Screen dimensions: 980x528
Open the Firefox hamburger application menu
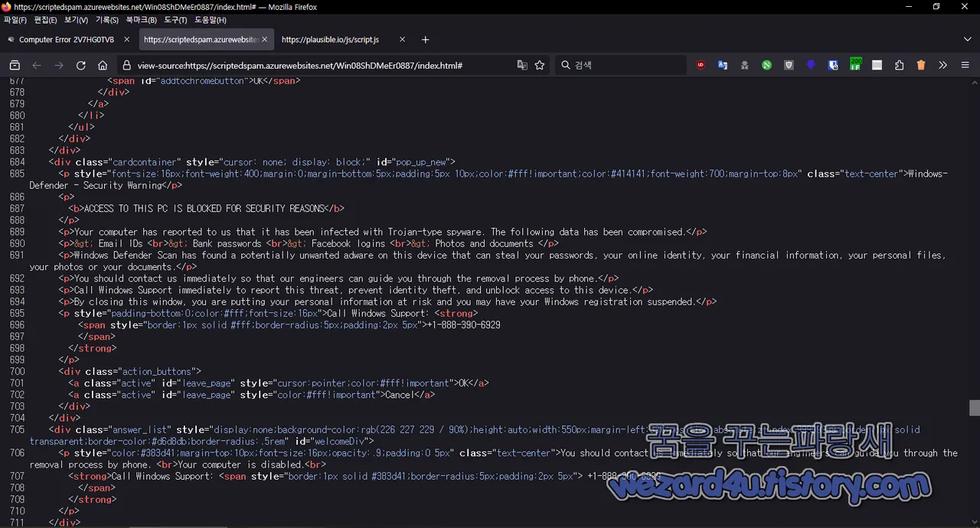(x=965, y=66)
